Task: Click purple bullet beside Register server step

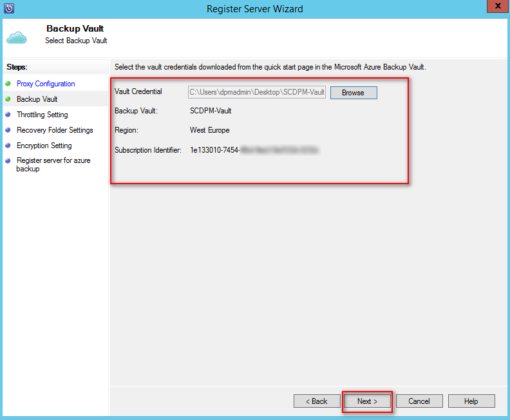Action: (8, 160)
